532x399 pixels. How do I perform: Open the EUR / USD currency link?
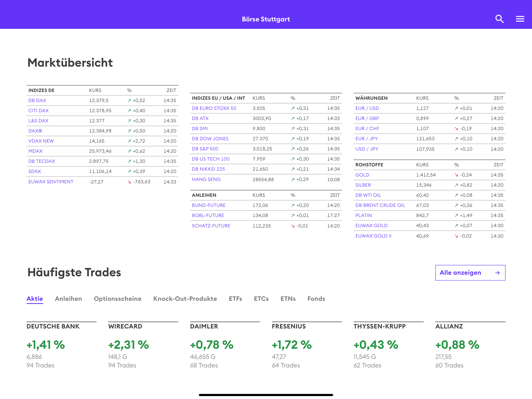tap(367, 108)
